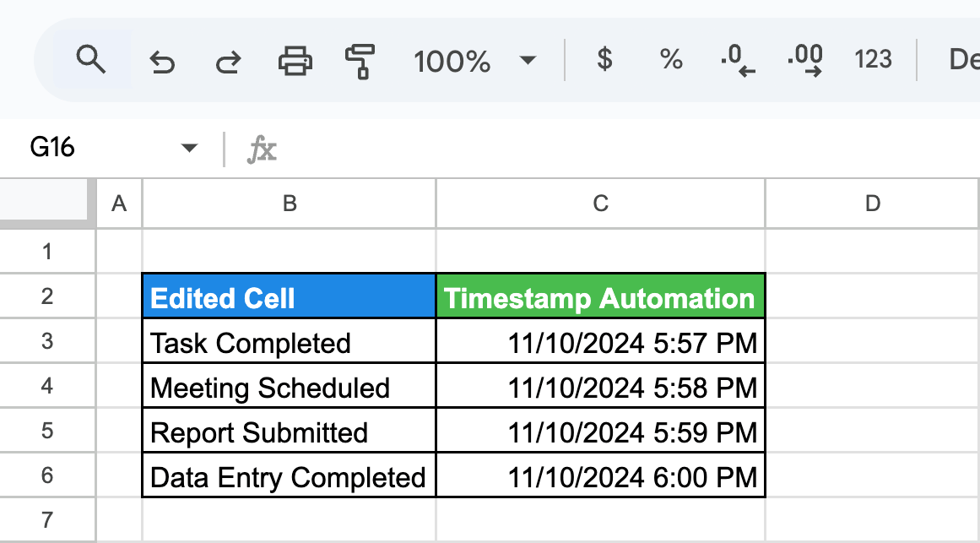Viewport: 980px width, 543px height.
Task: Select the 'Edited Cell' header cell
Action: [290, 296]
